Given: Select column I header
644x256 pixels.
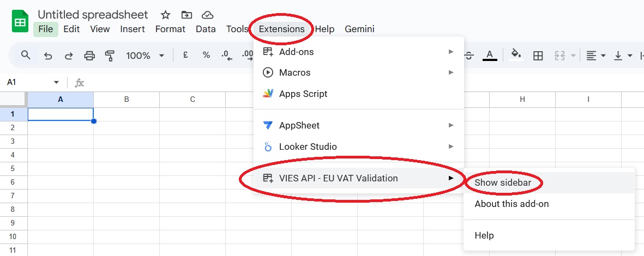Looking at the screenshot, I should [588, 99].
